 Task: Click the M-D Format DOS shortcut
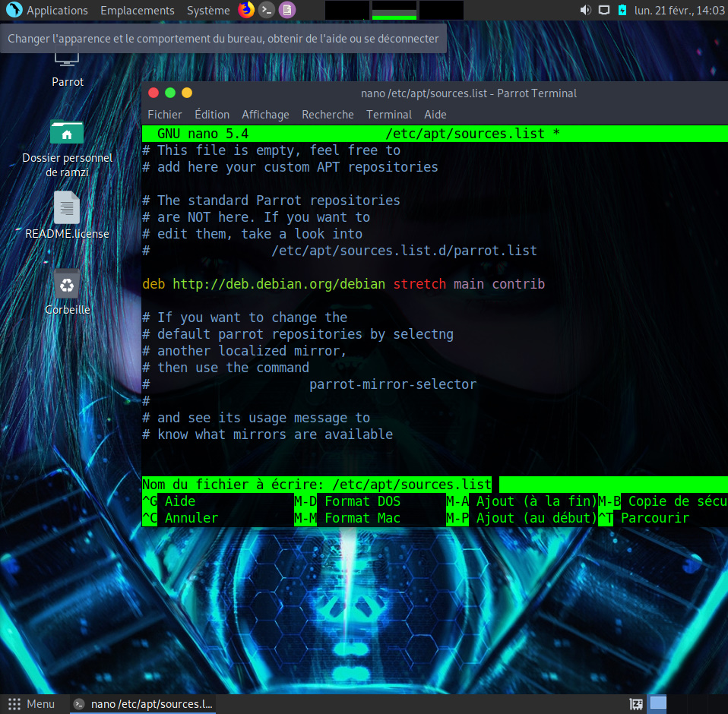click(347, 501)
